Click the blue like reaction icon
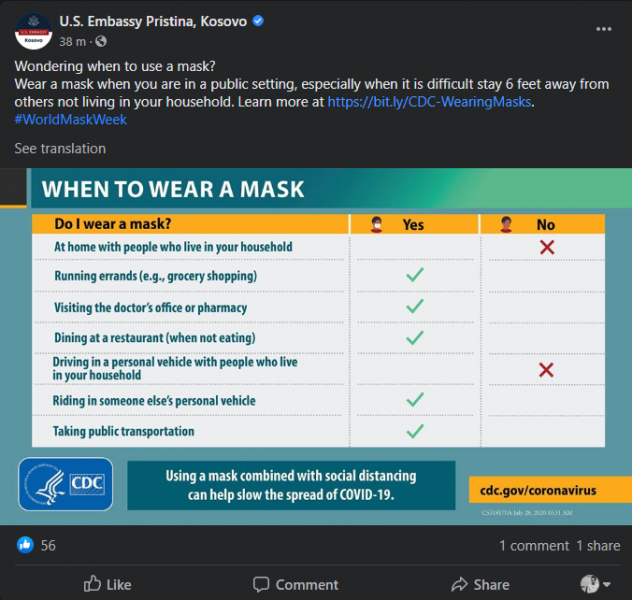The width and height of the screenshot is (632, 600). 25,545
